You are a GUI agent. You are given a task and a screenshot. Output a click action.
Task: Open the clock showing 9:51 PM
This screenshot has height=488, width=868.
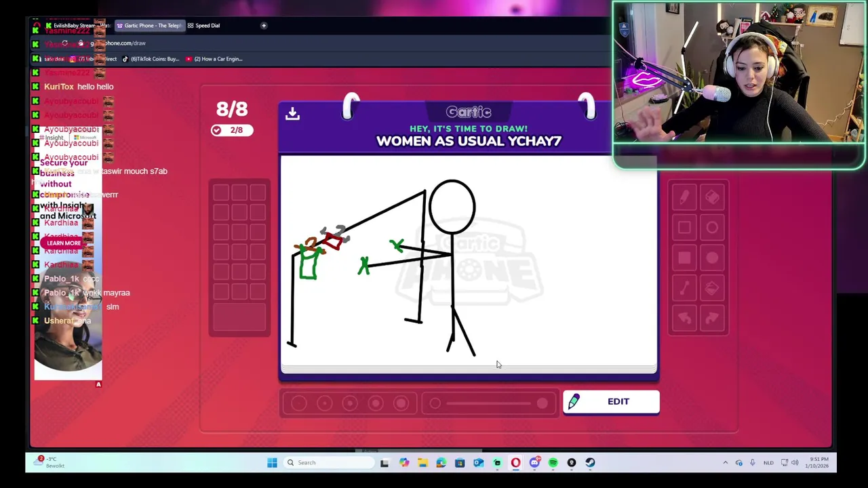[818, 463]
